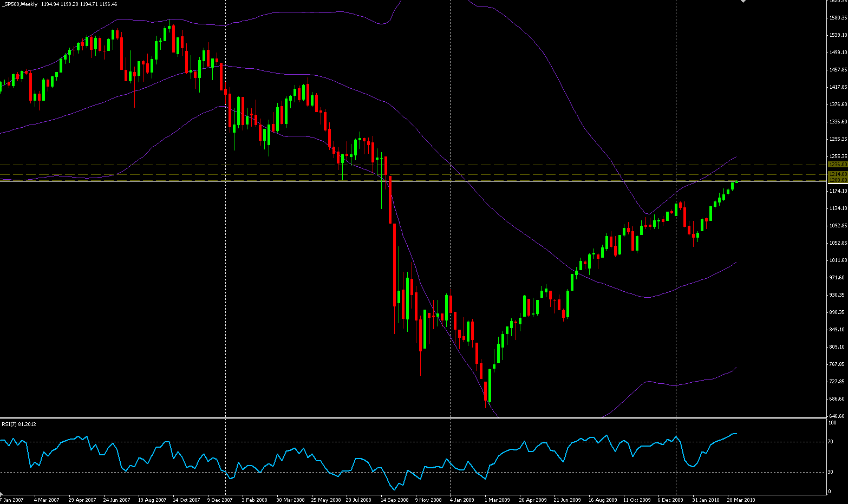Select the 9 Dec 2007 date label
The image size is (848, 504).
tap(220, 500)
